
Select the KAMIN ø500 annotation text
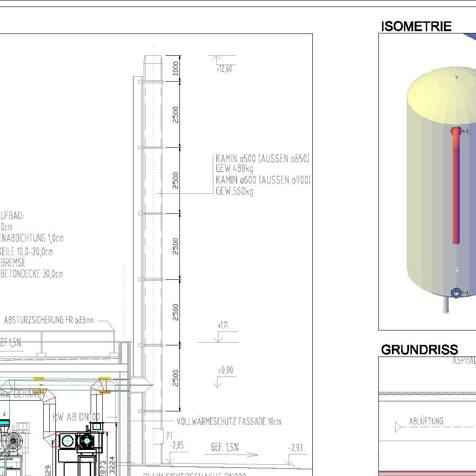(x=262, y=159)
